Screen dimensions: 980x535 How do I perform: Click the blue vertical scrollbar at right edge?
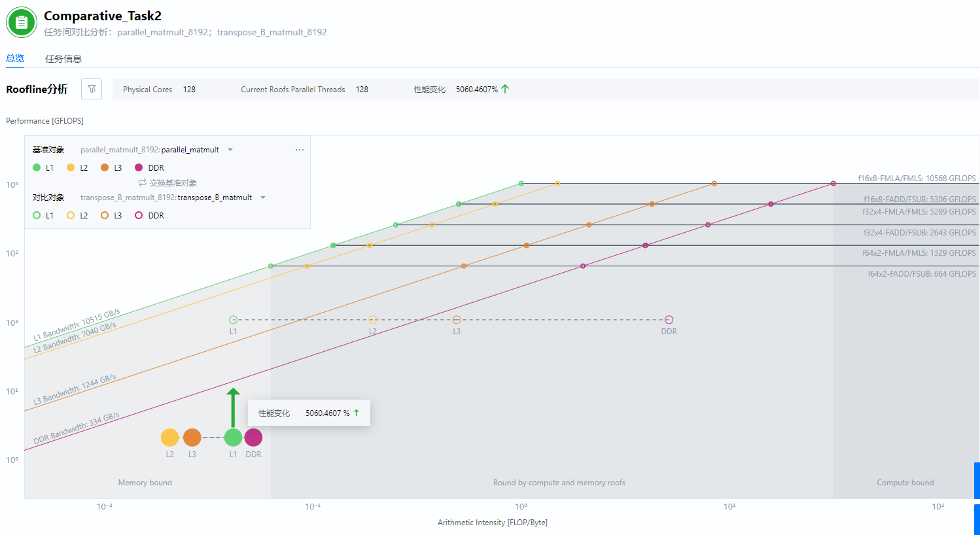tap(977, 481)
